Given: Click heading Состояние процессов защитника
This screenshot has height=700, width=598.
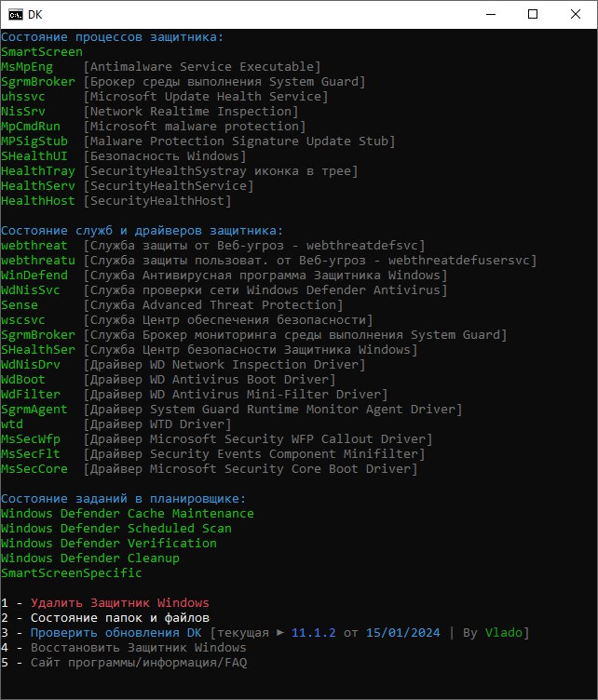Looking at the screenshot, I should click(112, 37).
